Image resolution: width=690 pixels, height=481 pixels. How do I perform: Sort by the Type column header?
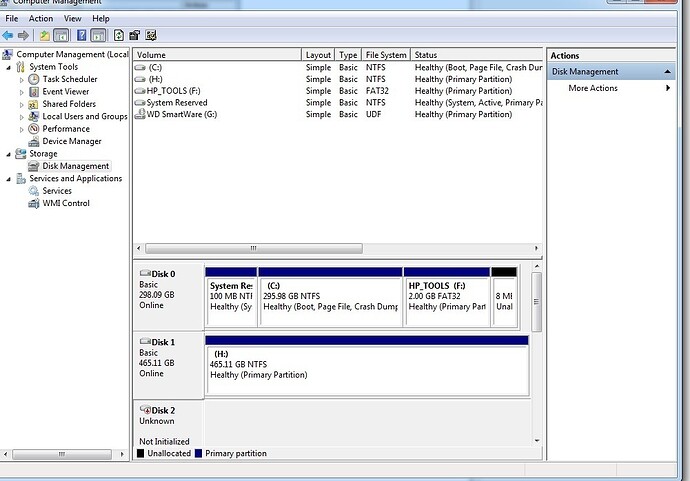point(348,55)
